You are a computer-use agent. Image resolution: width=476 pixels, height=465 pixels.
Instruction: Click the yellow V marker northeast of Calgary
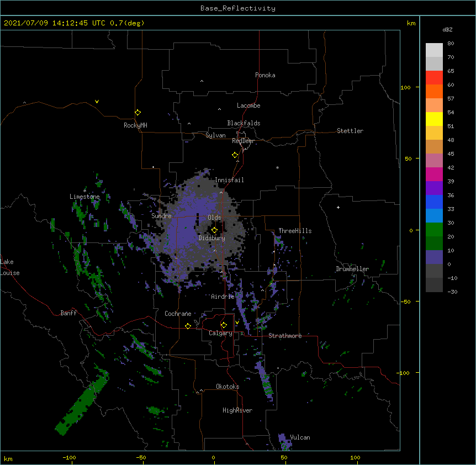(237, 323)
